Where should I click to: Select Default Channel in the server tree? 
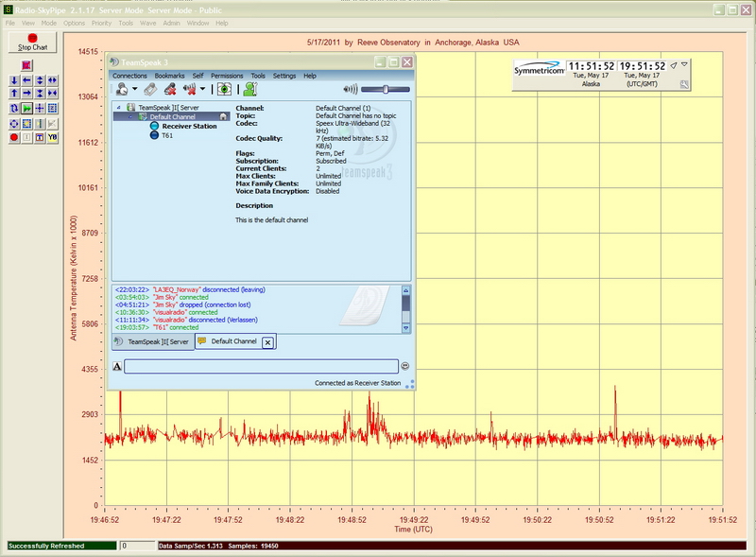pyautogui.click(x=172, y=117)
